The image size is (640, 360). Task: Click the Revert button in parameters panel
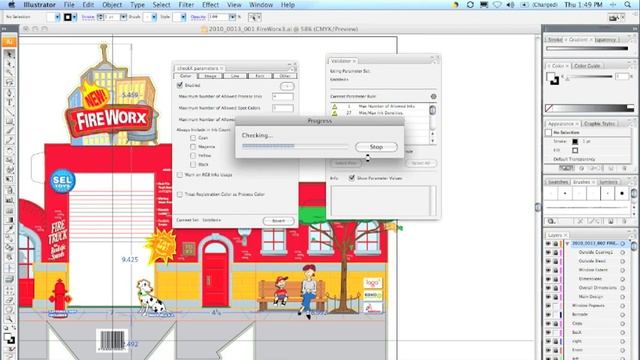(x=278, y=220)
